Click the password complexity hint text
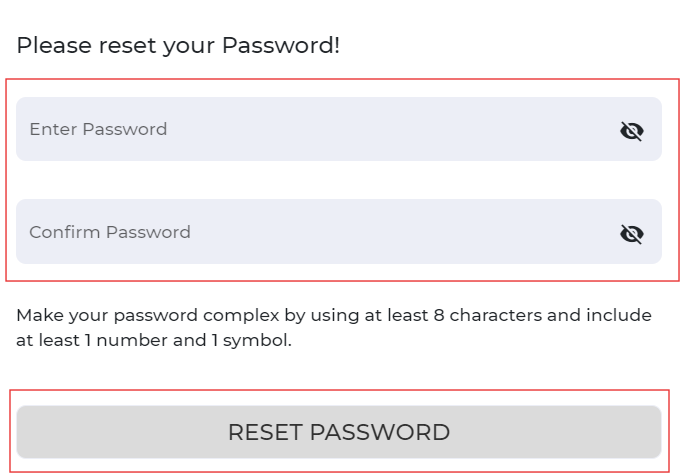Screen dimensions: 688x473 334,327
